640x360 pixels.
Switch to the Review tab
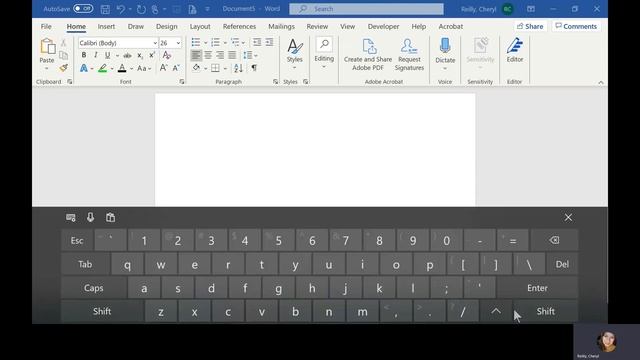[317, 26]
